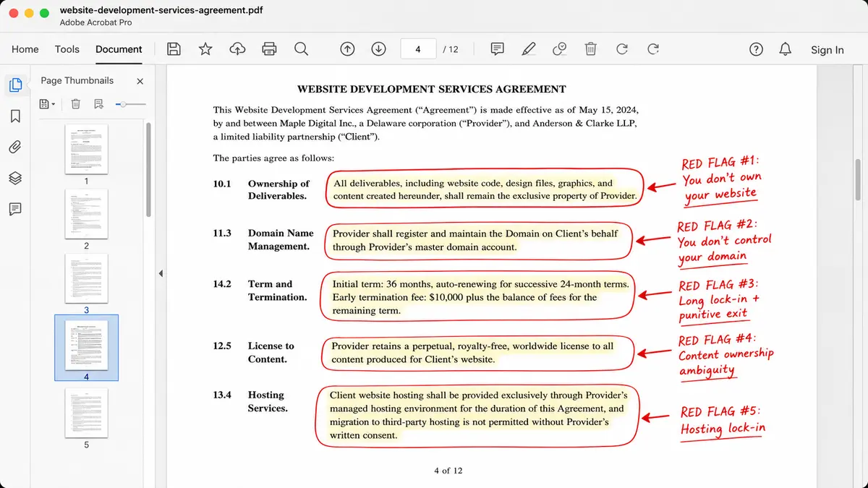Collapse the sidebar pane arrow
868x488 pixels.
coord(161,273)
